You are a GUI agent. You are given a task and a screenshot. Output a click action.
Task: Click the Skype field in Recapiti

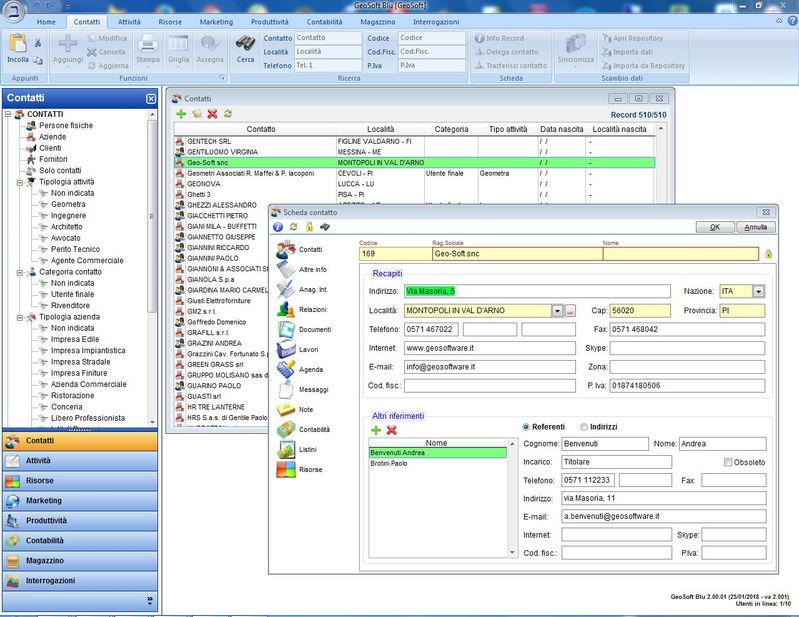pyautogui.click(x=687, y=348)
